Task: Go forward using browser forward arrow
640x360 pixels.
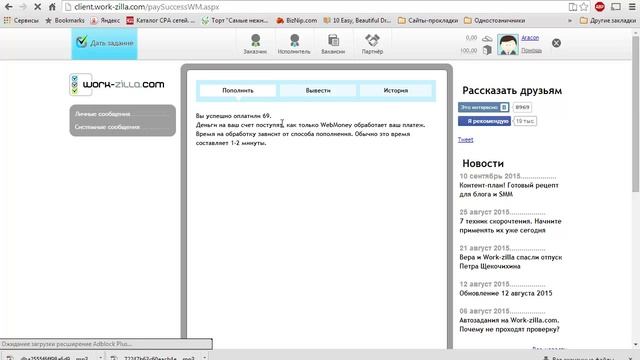Action: 23,7
